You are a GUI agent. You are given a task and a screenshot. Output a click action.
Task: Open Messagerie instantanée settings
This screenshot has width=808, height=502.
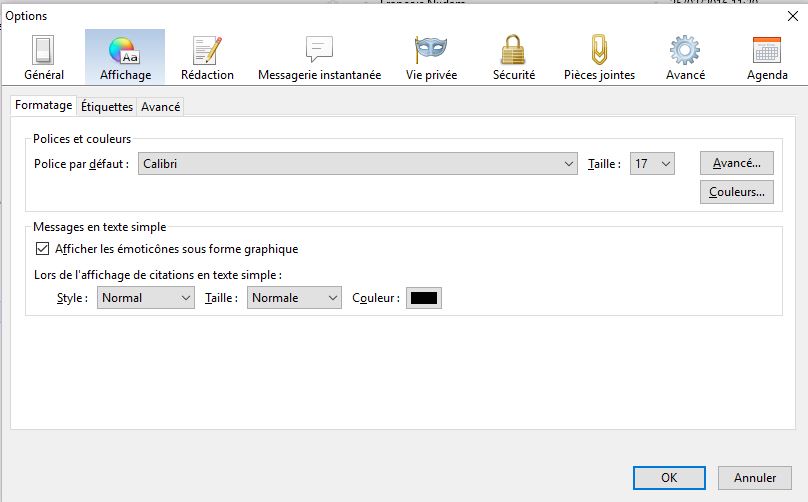[x=319, y=57]
